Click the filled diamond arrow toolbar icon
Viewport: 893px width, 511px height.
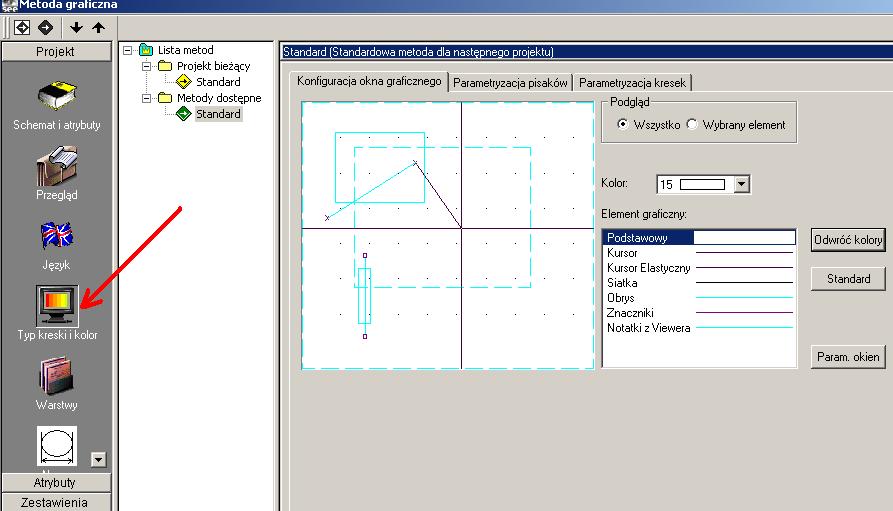46,27
